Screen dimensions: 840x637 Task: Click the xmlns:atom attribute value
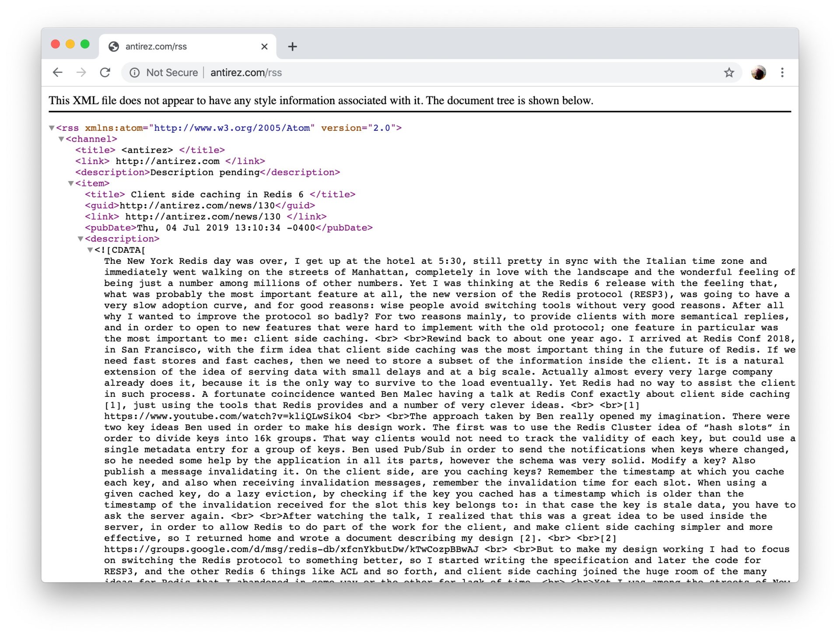coord(232,128)
